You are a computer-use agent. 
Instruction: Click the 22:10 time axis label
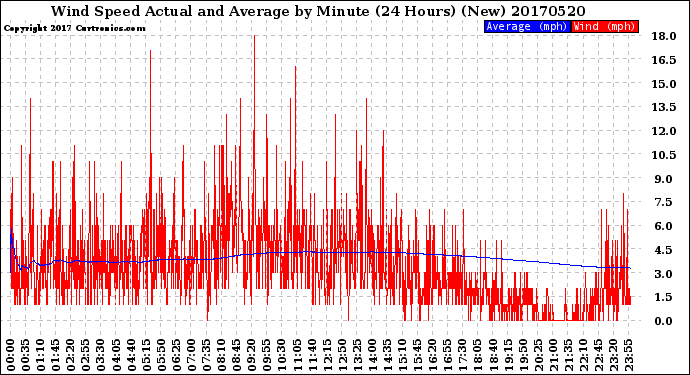(x=584, y=355)
